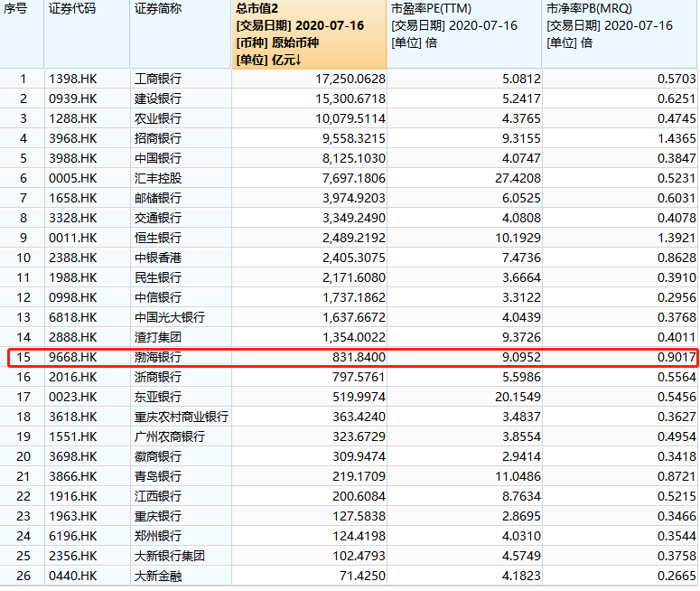Click market cap value 3,349.2490
Screen dimensions: 700x591
354,218
